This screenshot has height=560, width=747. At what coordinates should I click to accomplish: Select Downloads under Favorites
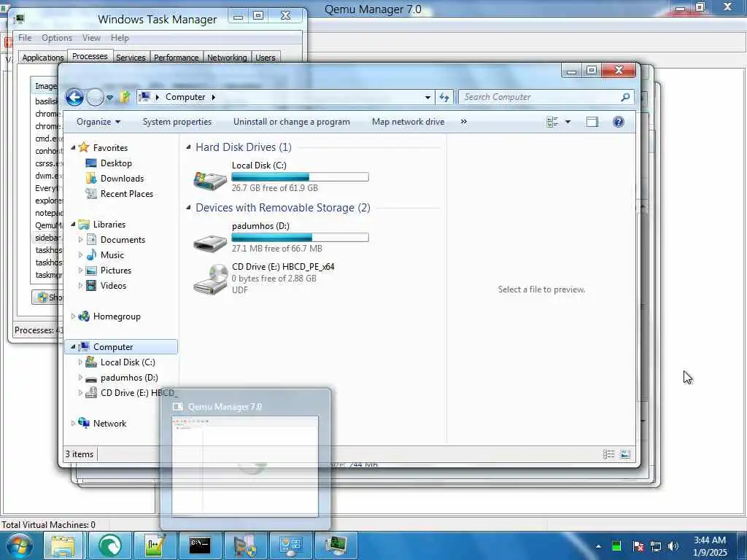coord(122,179)
